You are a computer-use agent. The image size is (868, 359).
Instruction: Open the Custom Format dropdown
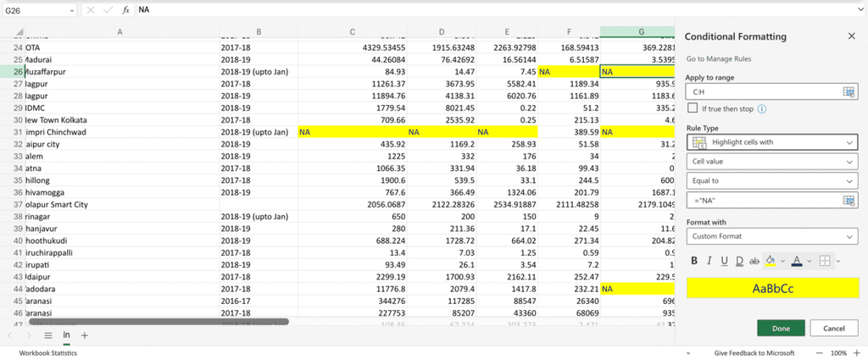pos(771,236)
